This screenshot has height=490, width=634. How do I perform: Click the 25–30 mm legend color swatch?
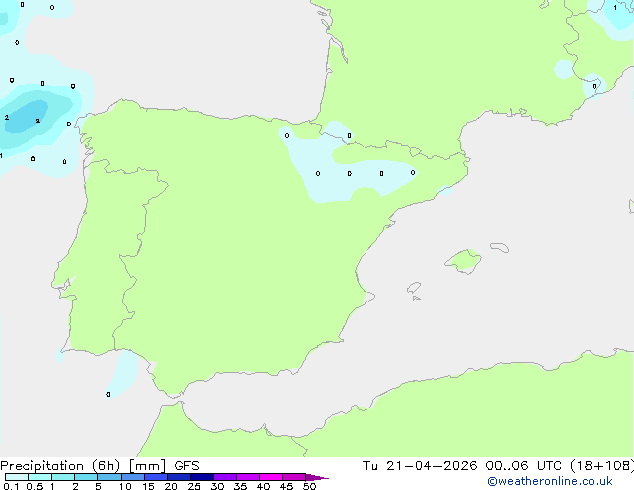[202, 477]
